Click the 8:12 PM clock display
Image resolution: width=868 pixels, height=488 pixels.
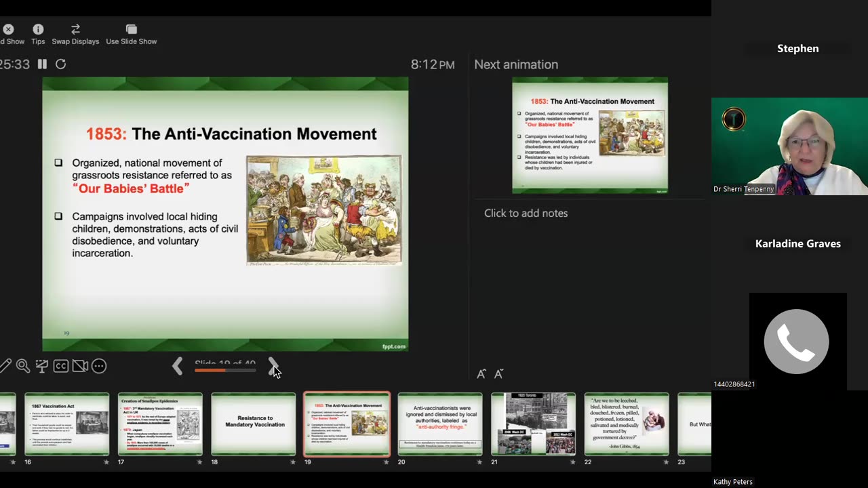click(x=433, y=64)
